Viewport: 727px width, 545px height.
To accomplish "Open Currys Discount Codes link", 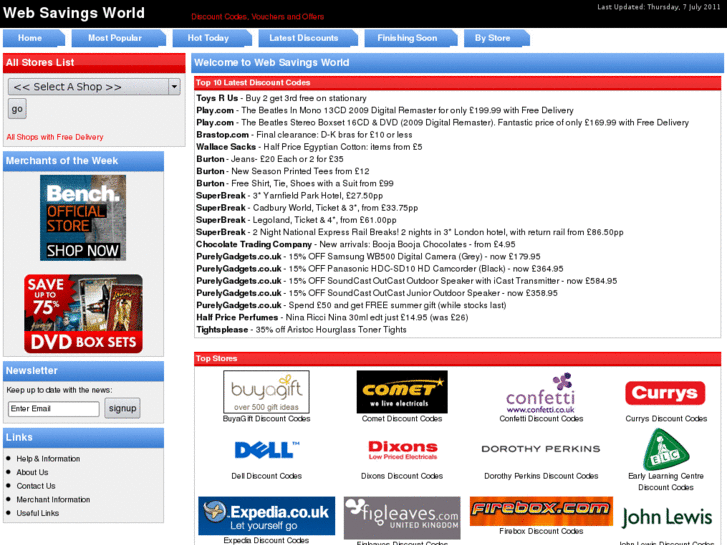I will pyautogui.click(x=666, y=419).
